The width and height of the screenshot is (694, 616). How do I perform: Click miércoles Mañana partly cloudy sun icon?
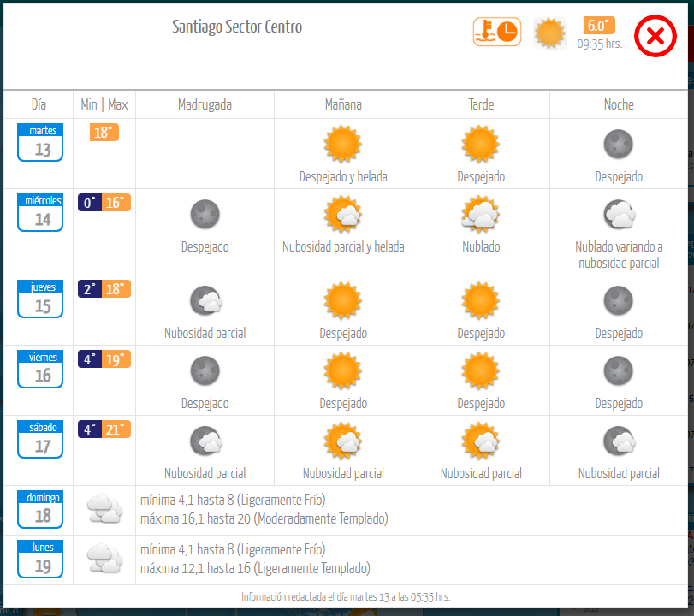point(342,214)
